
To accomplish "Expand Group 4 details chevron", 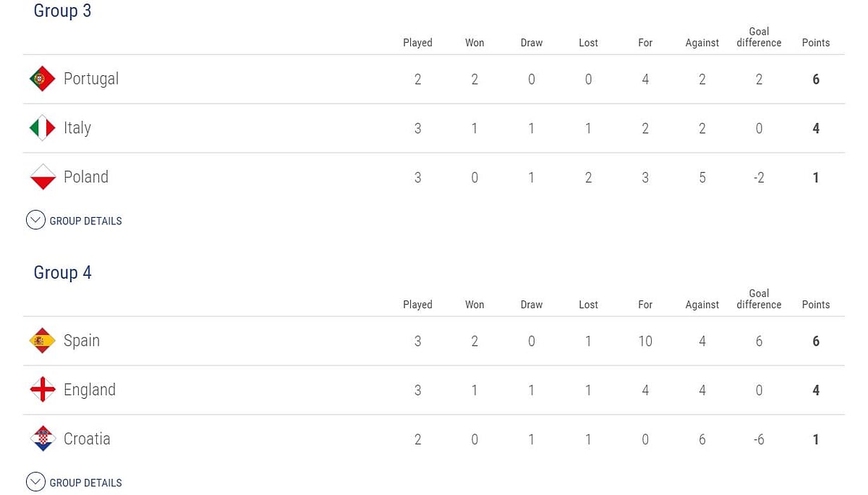I will [x=35, y=483].
